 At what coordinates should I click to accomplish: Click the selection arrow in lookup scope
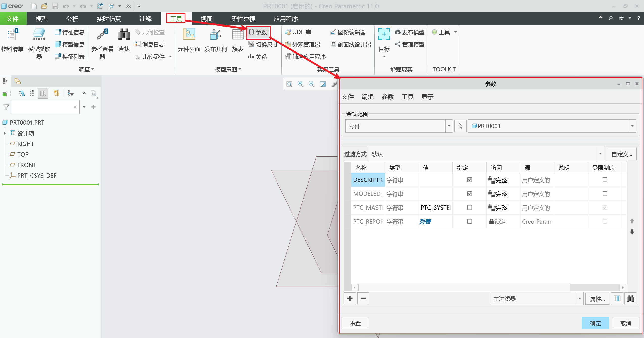(461, 126)
